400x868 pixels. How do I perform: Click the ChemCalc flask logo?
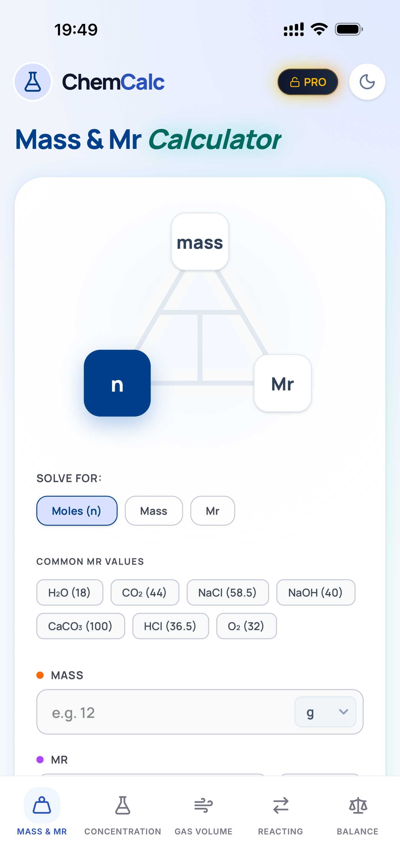coord(33,81)
